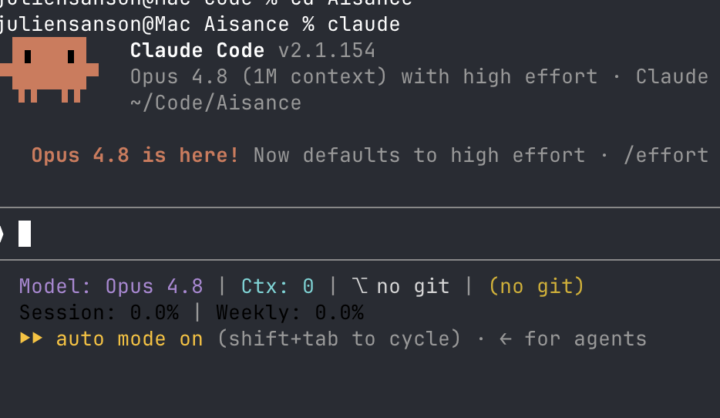Click the white block cursor in prompt
The height and width of the screenshot is (418, 720).
[x=25, y=234]
